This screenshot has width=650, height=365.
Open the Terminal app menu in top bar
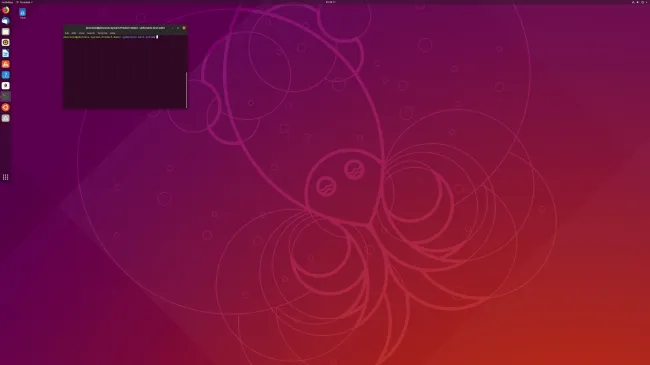pyautogui.click(x=24, y=2)
